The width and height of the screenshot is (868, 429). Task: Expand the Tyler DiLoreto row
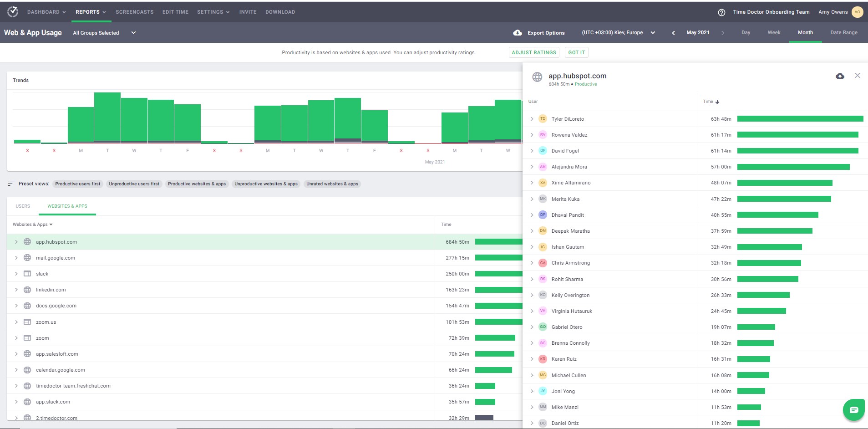[532, 119]
